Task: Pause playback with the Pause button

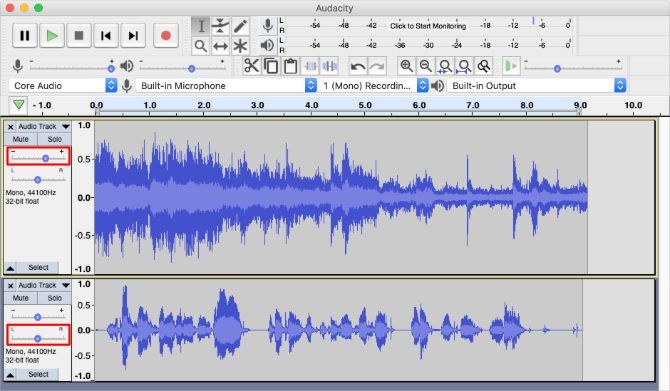Action: click(25, 35)
